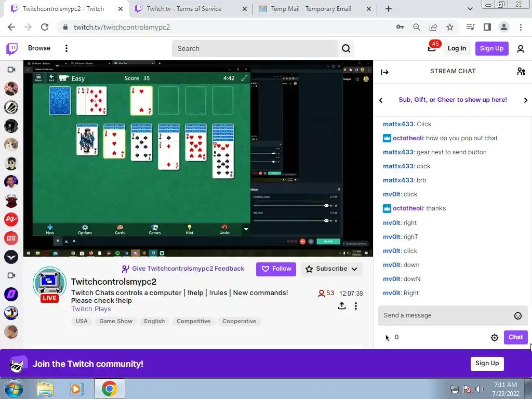Viewport: 532px width, 399px height.
Task: Click the channel points icon below chat
Action: pos(388,337)
